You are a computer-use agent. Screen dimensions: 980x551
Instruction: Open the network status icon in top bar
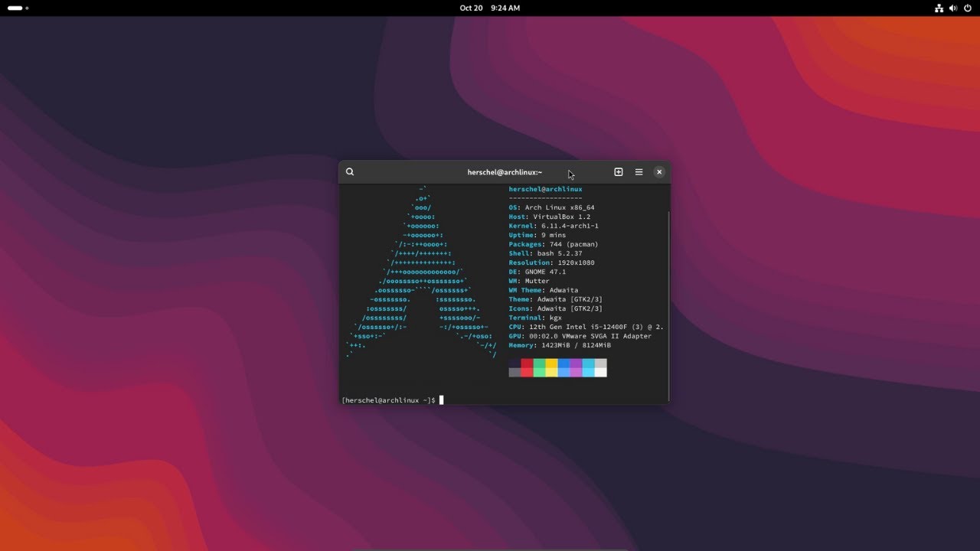click(939, 8)
